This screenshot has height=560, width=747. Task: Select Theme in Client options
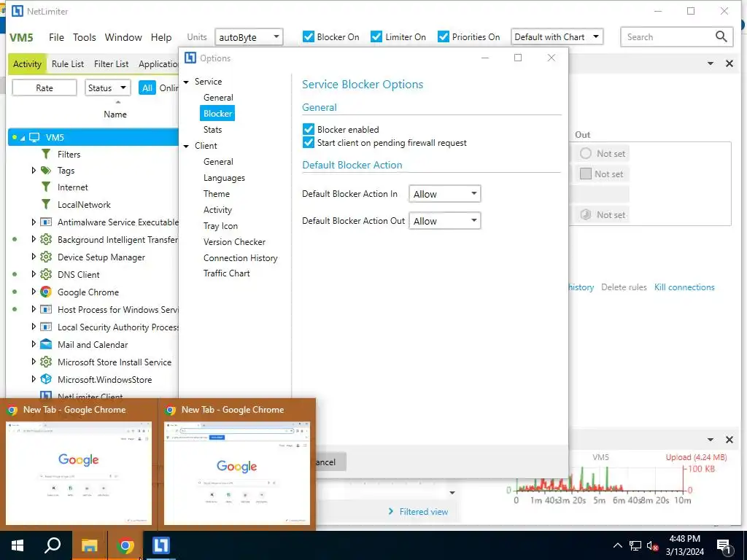pos(216,194)
